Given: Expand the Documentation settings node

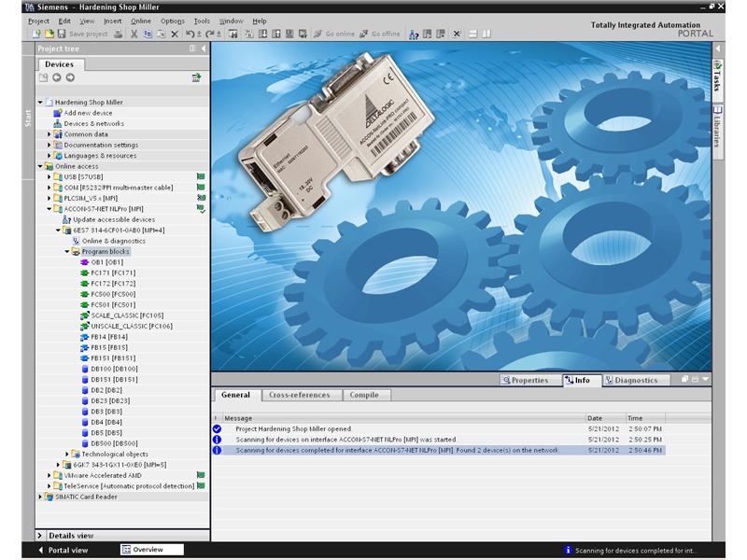Looking at the screenshot, I should pos(49,145).
